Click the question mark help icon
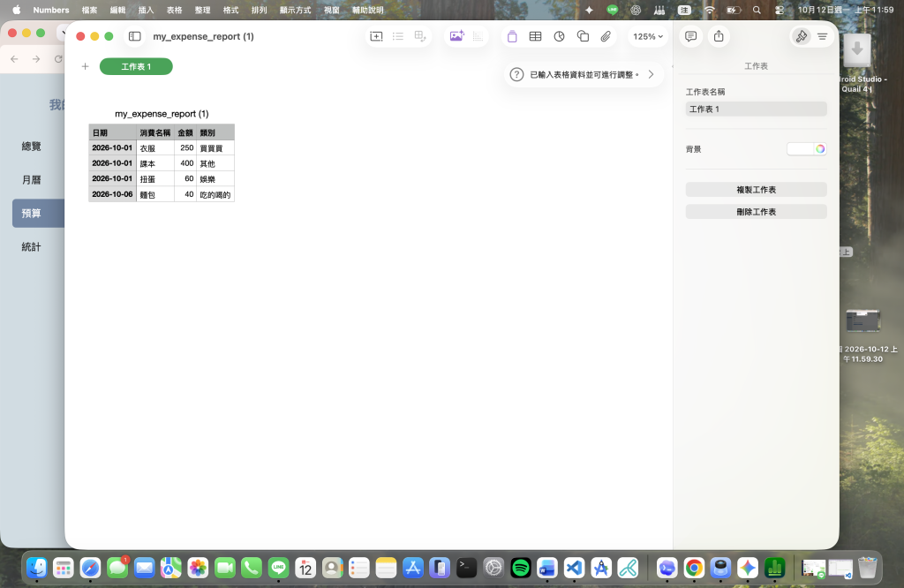The width and height of the screenshot is (904, 588). [516, 74]
